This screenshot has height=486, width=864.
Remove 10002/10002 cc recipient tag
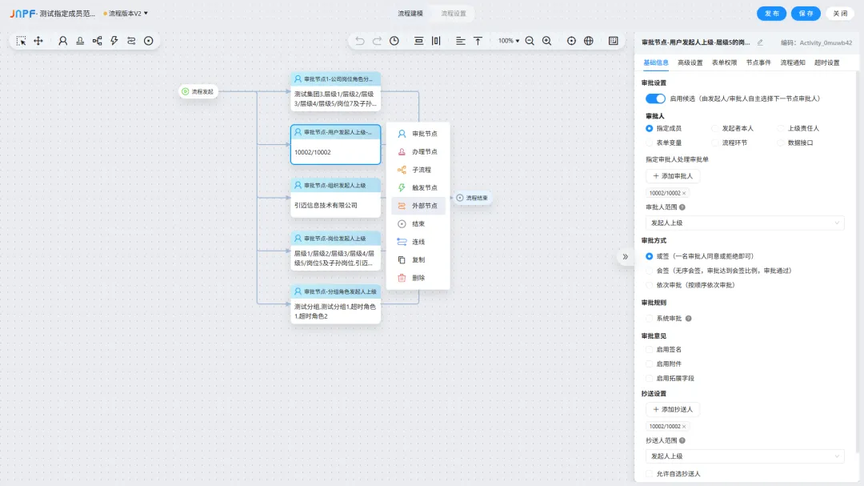coord(684,426)
